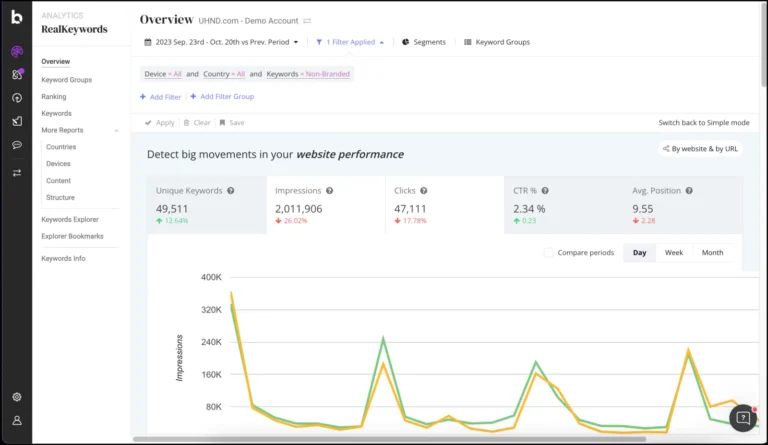Select the Avg. Position metric card
Image resolution: width=768 pixels, height=445 pixels.
pyautogui.click(x=683, y=205)
